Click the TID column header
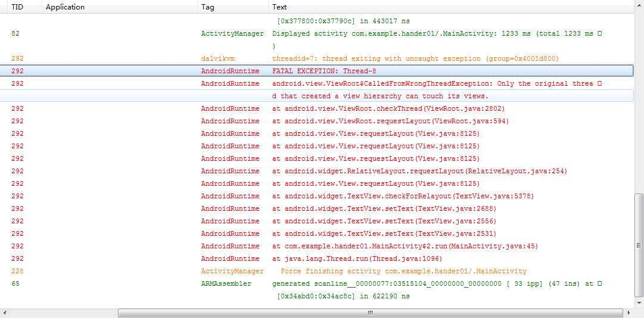The image size is (644, 318). coord(17,7)
